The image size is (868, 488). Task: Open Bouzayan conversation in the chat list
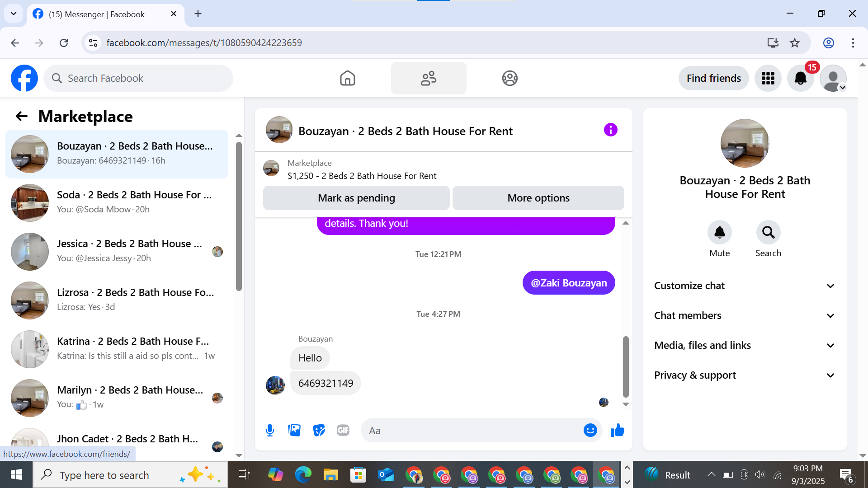[117, 154]
